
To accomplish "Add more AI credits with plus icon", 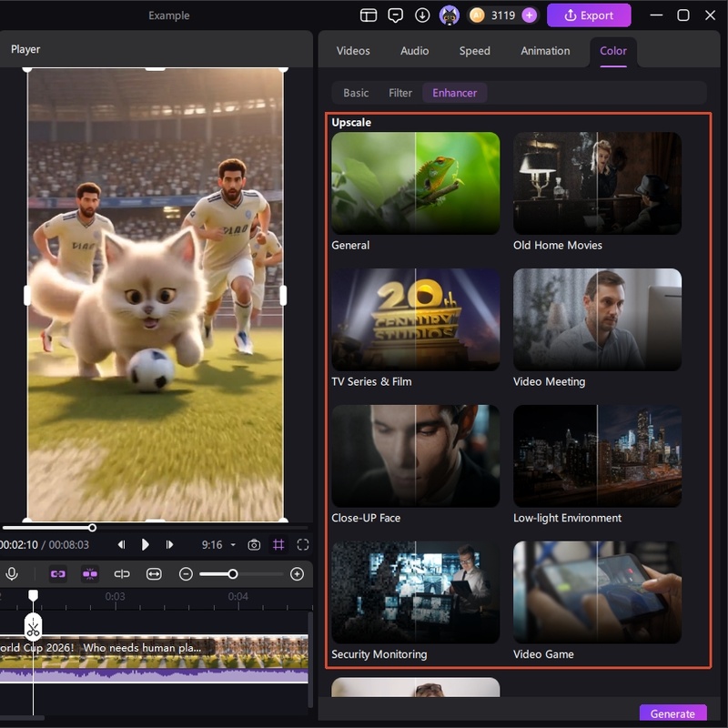I will click(529, 15).
